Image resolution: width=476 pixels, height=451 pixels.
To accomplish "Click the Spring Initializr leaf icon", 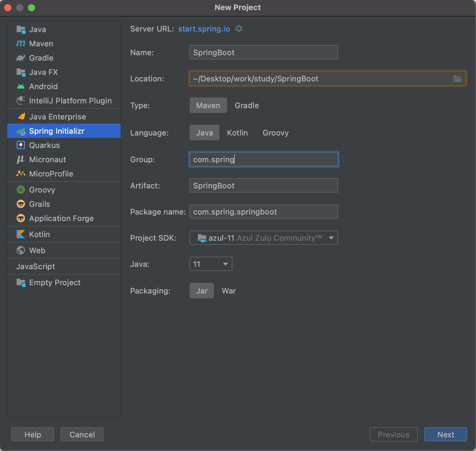I will pos(21,131).
